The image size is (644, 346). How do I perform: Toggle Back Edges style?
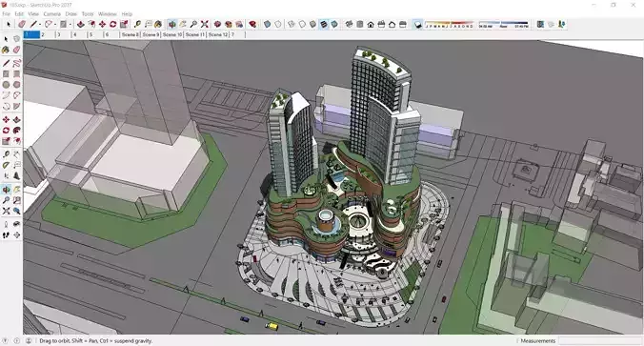coord(278,24)
